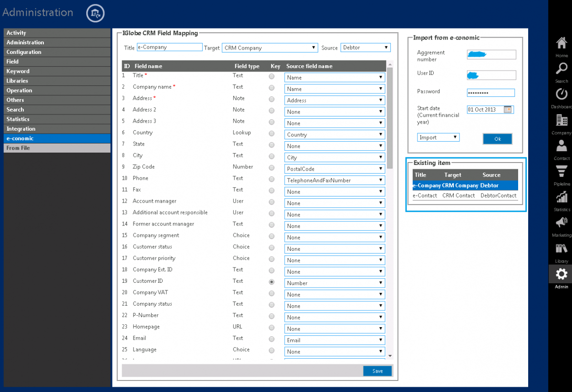Open the Target dropdown showing CRM Company
The width and height of the screenshot is (572, 392).
coord(270,48)
